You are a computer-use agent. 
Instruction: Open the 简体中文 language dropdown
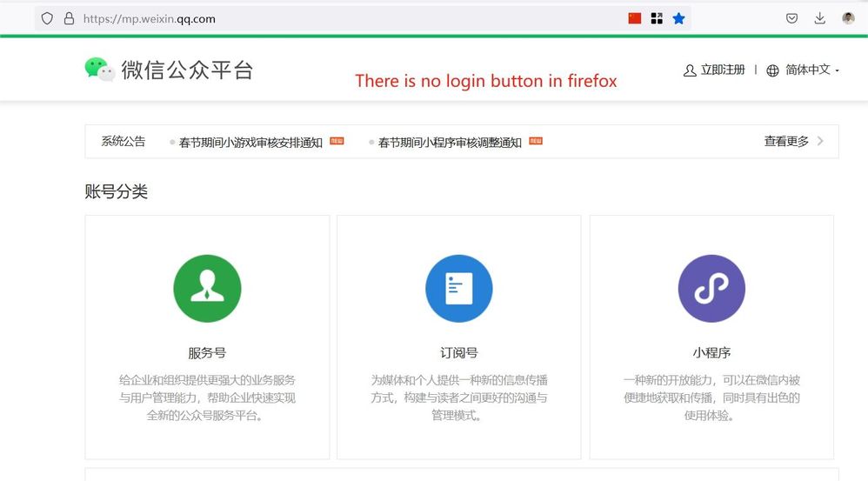811,70
